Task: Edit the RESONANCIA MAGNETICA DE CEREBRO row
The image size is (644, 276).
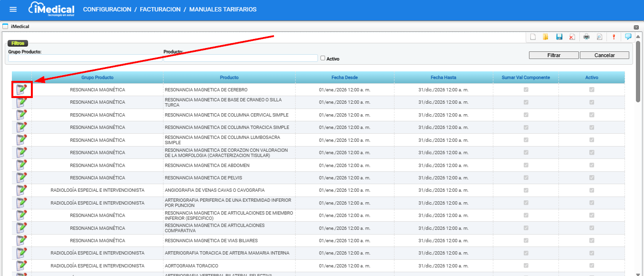Action: pos(21,89)
